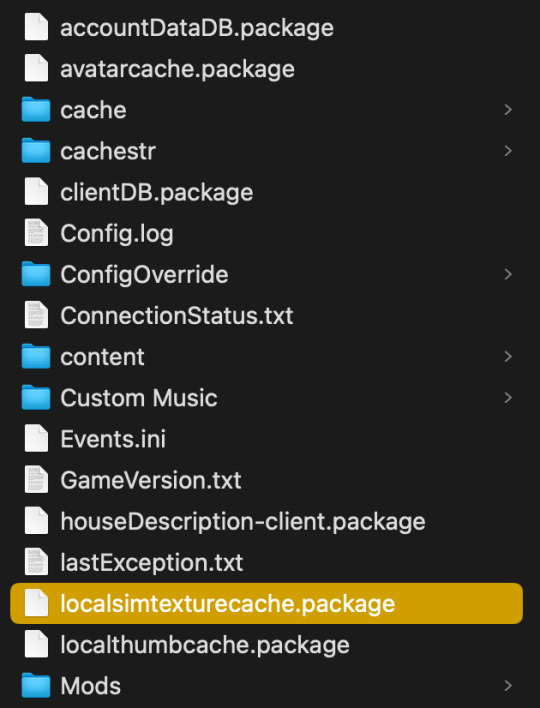Pick houseDescription-client.package in the list
540x708 pixels.
[x=243, y=522]
